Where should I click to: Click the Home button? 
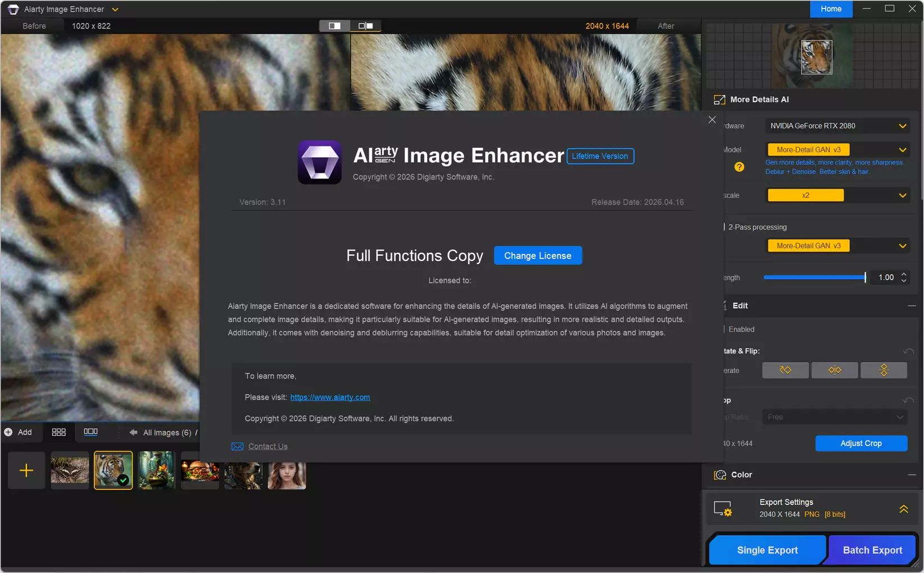(x=831, y=9)
